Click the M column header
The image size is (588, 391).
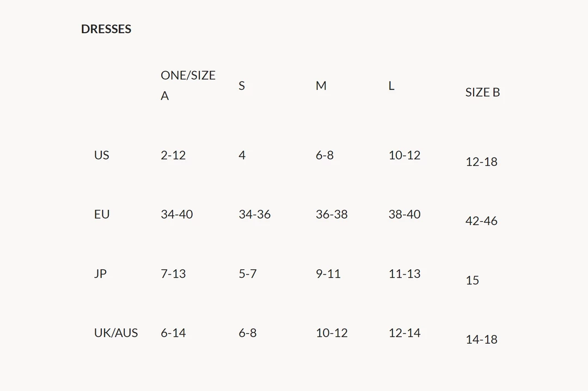(x=321, y=86)
